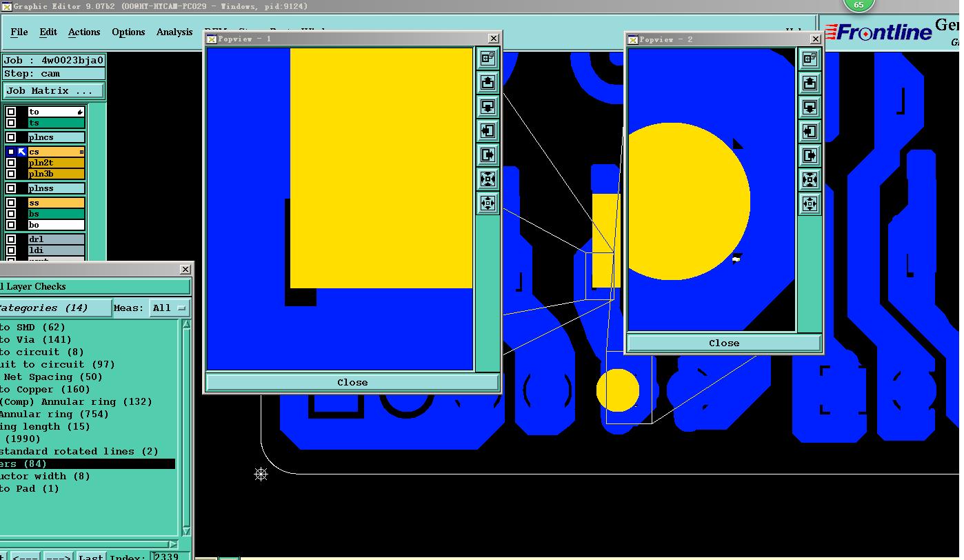Pan down in Popview 1
This screenshot has height=560, width=964.
[488, 107]
